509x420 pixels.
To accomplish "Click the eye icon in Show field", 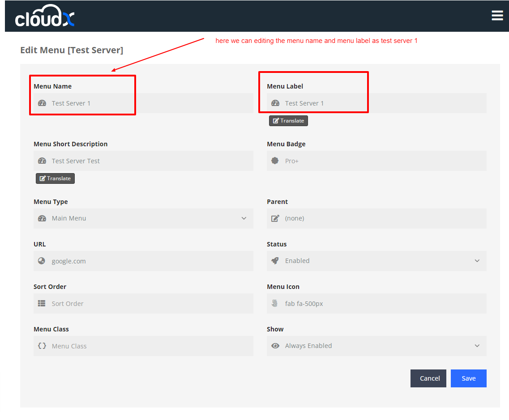I will click(x=275, y=346).
